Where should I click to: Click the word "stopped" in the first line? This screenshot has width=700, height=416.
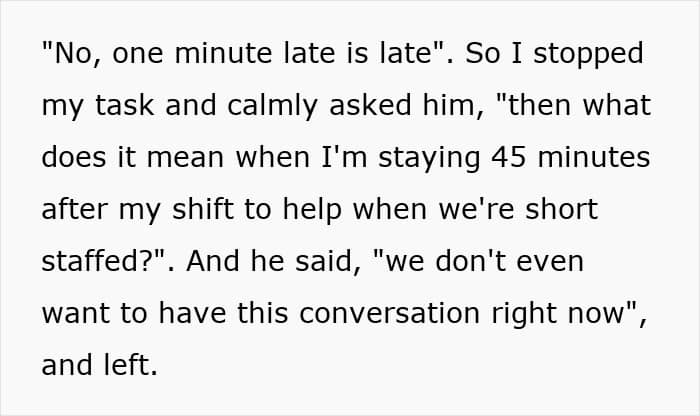tap(591, 53)
